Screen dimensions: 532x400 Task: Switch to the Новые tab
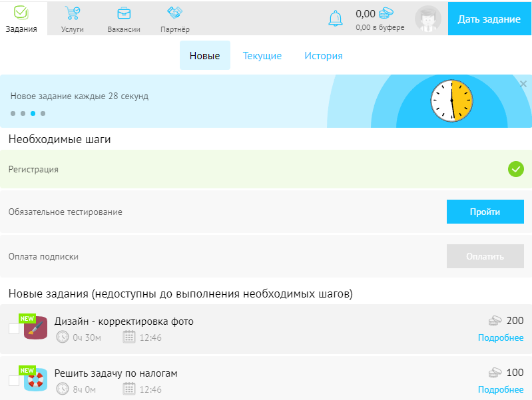tap(205, 55)
